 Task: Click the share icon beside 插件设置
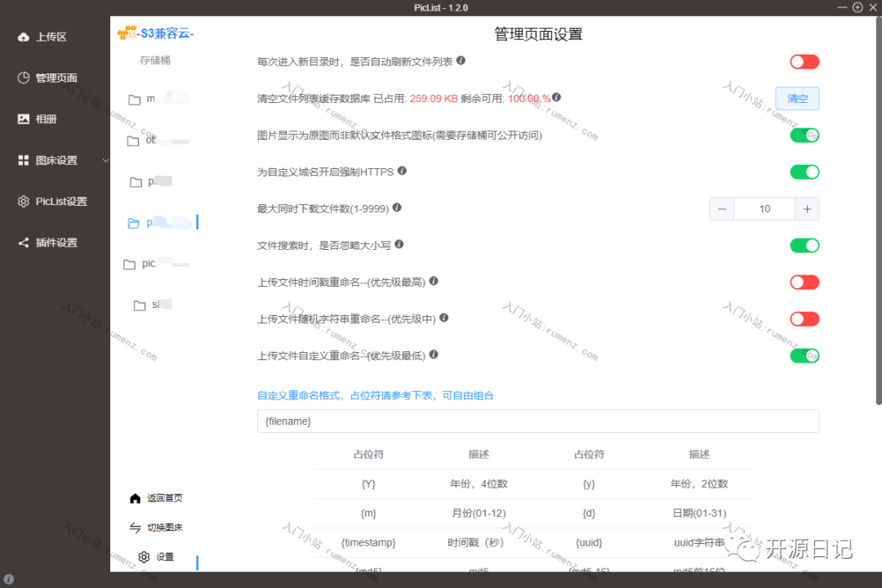(23, 243)
